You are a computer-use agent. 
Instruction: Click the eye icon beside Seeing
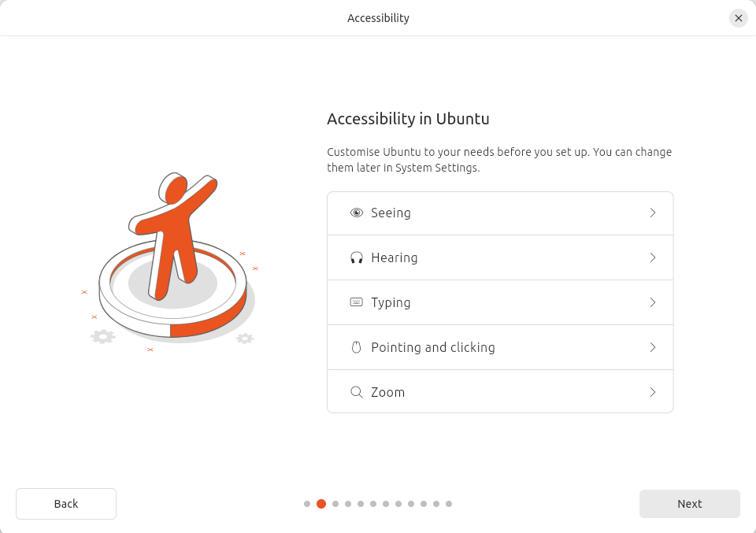click(357, 213)
